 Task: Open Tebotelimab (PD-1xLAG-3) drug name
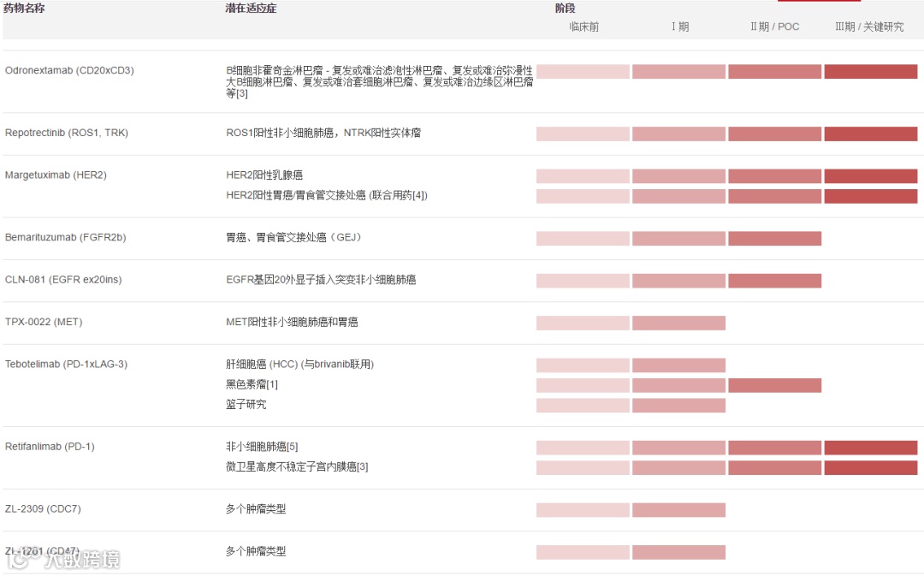pos(66,365)
